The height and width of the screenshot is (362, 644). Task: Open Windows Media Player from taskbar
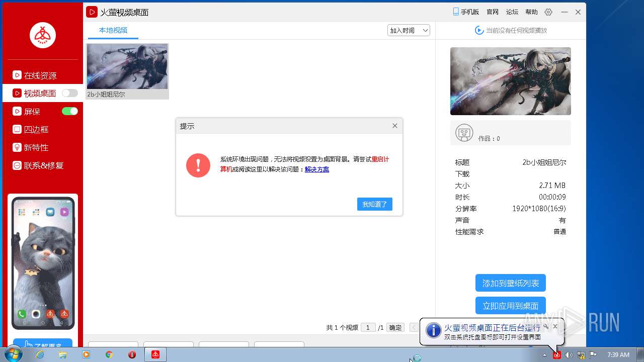86,354
